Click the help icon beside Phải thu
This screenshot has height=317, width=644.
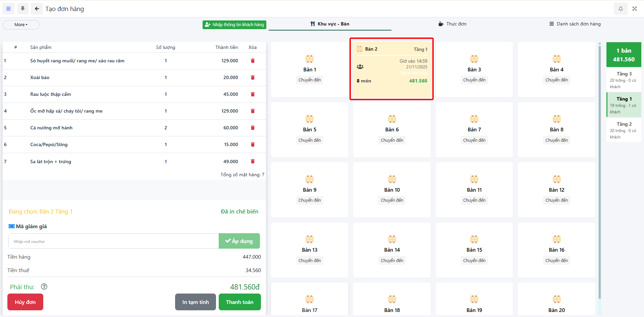(x=44, y=287)
